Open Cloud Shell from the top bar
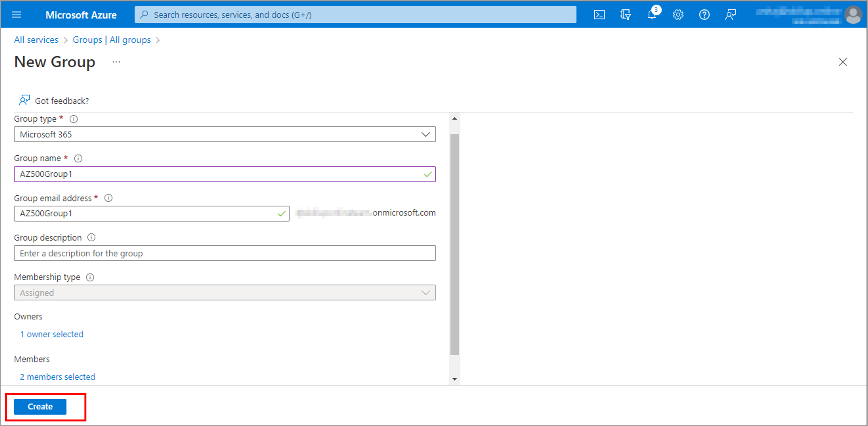The height and width of the screenshot is (426, 868). tap(599, 15)
